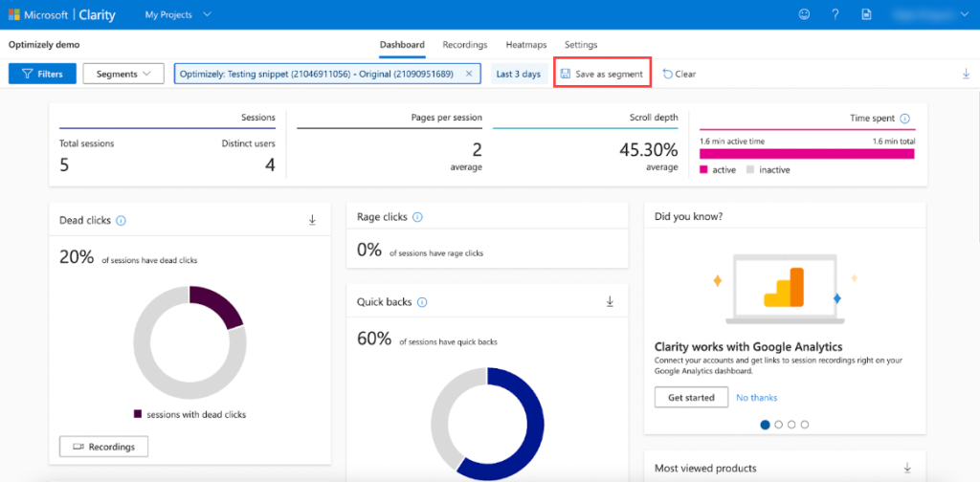Screen dimensions: 980x482
Task: Switch to the Heatmaps tab
Action: pyautogui.click(x=525, y=45)
